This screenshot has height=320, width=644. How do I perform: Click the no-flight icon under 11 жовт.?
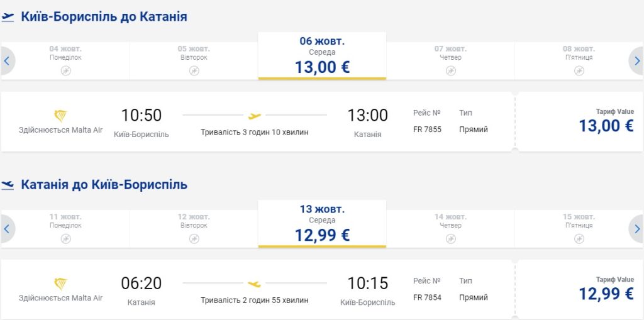[65, 238]
